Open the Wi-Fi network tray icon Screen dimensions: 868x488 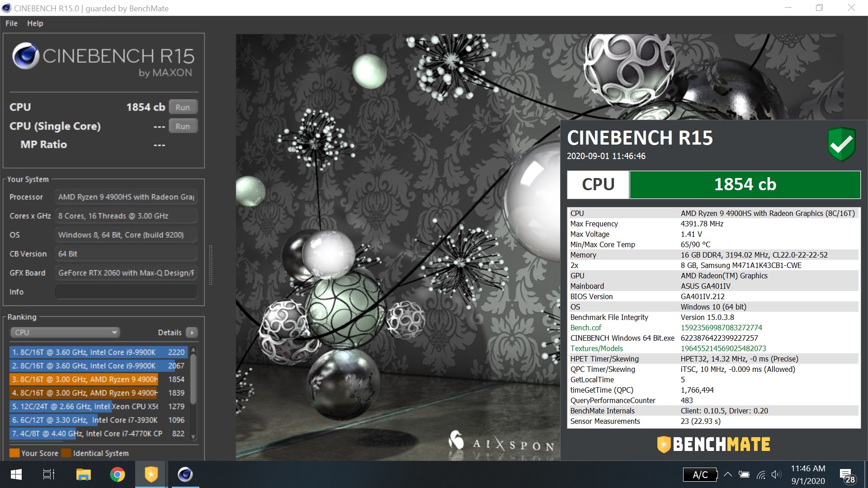point(761,474)
